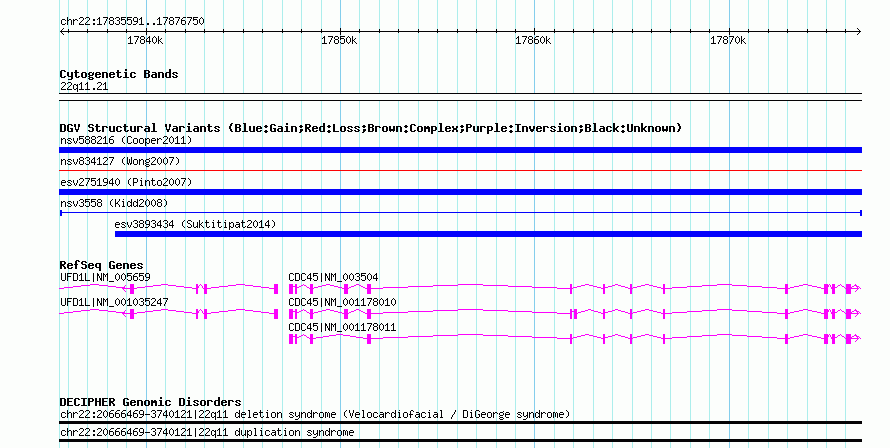
Task: Click the black bar under 22q11 duplication syndrome
Action: click(460, 441)
